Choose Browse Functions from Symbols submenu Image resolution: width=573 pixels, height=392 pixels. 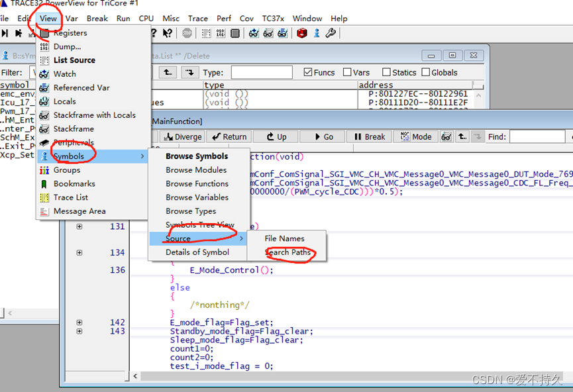(197, 184)
